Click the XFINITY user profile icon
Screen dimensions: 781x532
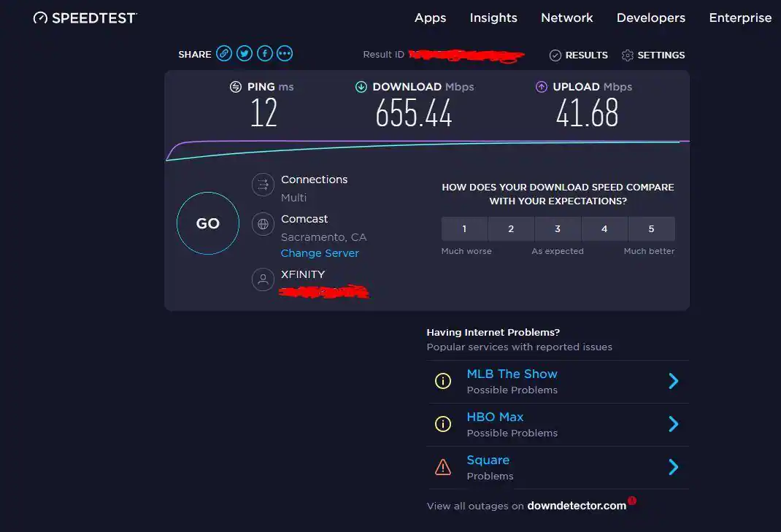tap(263, 280)
